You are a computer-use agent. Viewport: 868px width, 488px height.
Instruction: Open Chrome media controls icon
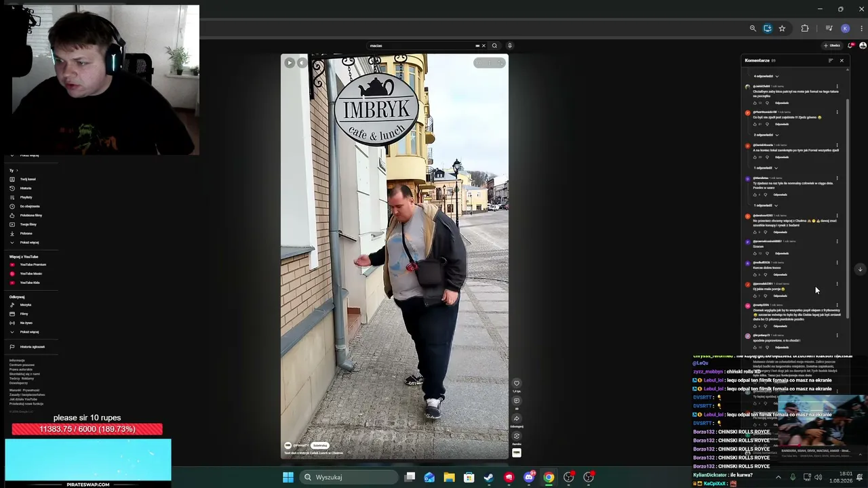(x=829, y=28)
